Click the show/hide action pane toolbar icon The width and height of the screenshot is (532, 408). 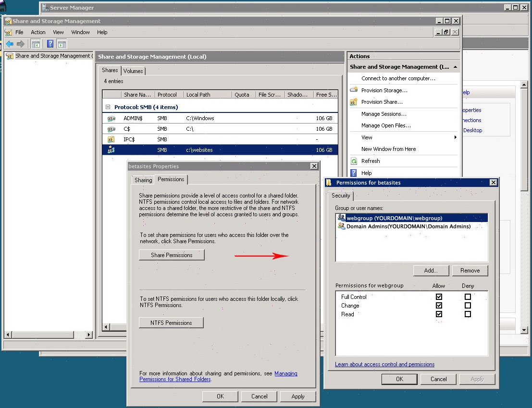62,44
